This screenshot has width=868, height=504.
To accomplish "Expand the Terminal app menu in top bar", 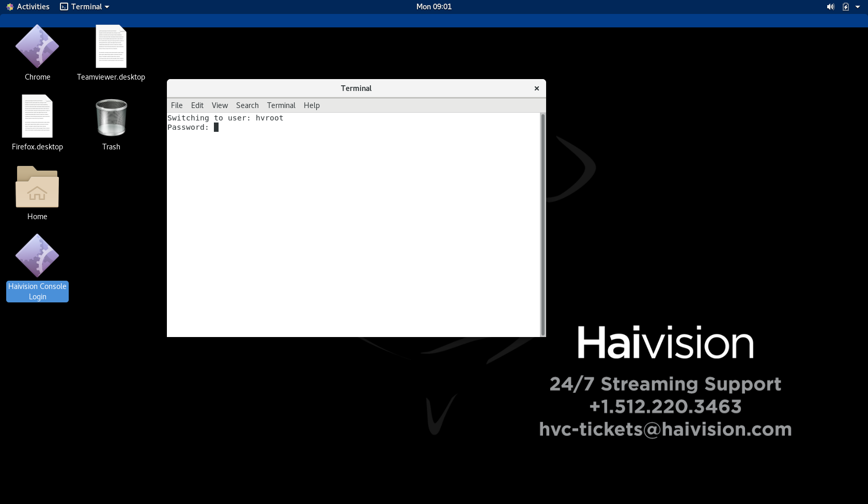I will pyautogui.click(x=85, y=7).
